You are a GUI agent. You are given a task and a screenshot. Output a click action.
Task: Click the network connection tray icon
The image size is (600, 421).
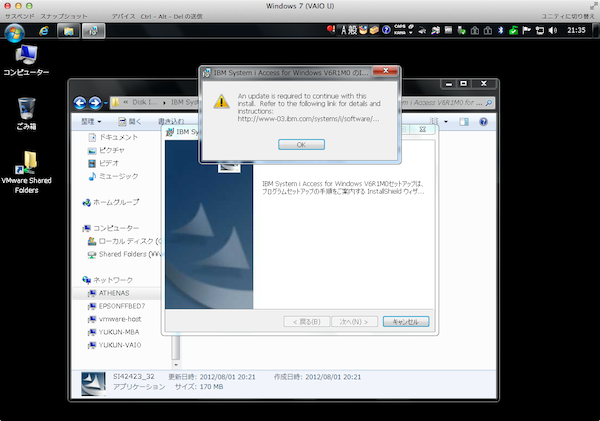(540, 30)
